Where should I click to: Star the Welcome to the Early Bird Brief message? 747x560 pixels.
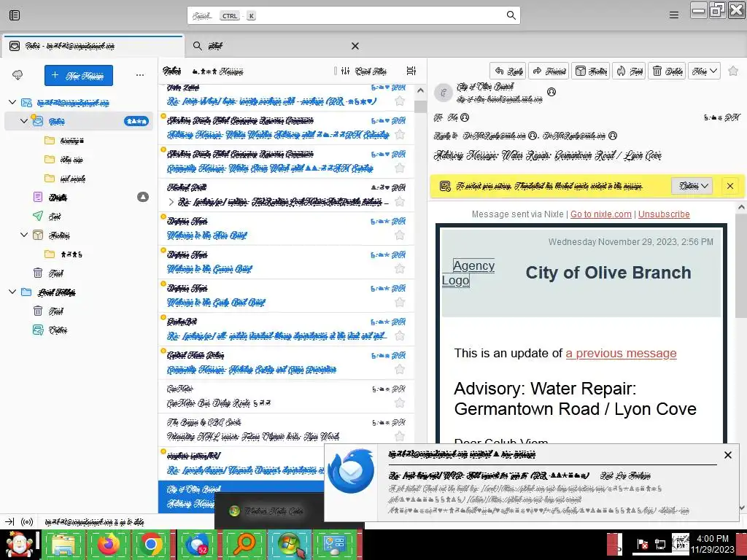pos(400,302)
